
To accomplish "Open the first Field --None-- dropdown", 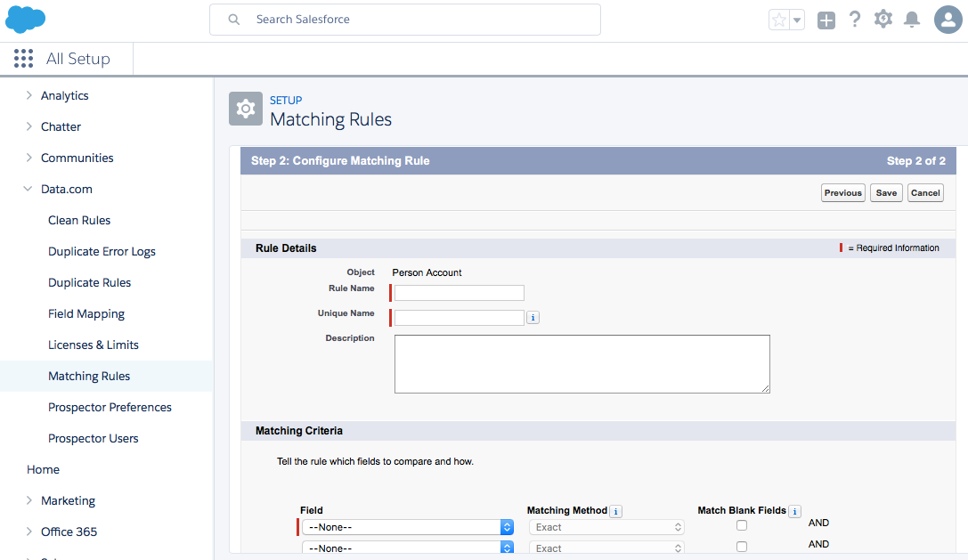I will (408, 527).
